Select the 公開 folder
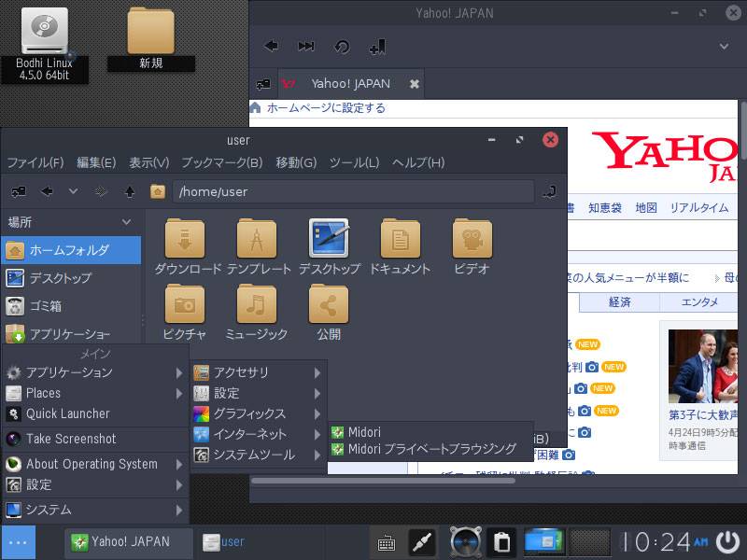The image size is (747, 560). 329,313
